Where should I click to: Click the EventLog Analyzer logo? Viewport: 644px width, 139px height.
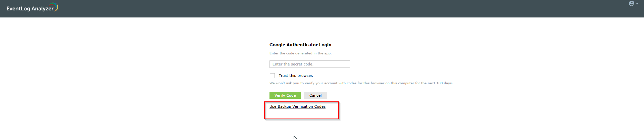[x=32, y=8]
